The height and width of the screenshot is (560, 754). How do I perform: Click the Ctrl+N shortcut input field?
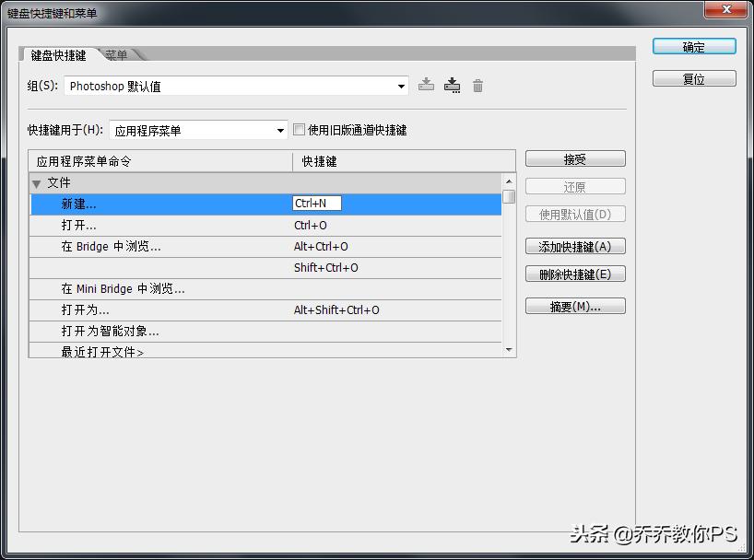pyautogui.click(x=317, y=204)
